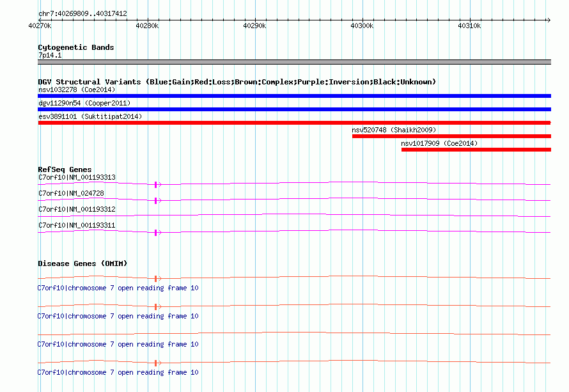This screenshot has height=392, width=569.
Task: Click the 7p14.1 band label
Action: tap(50, 55)
